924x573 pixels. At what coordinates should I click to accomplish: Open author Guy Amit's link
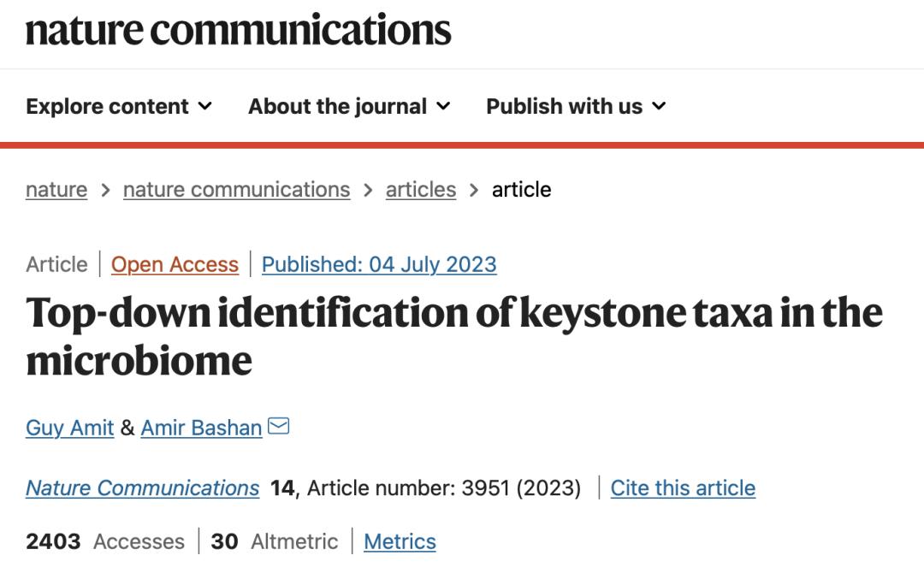(x=69, y=428)
